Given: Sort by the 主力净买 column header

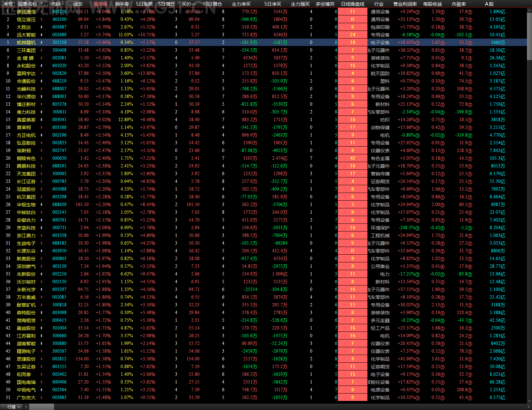Looking at the screenshot, I should point(241,4).
